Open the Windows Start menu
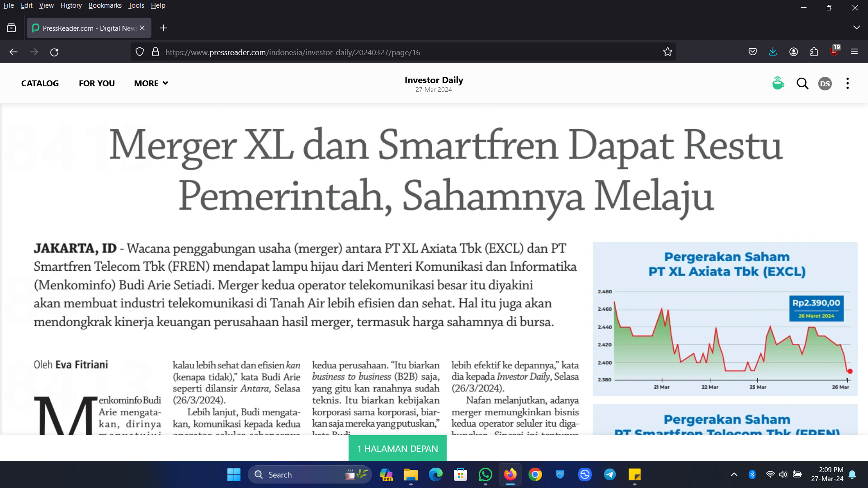Image resolution: width=868 pixels, height=488 pixels. point(234,474)
